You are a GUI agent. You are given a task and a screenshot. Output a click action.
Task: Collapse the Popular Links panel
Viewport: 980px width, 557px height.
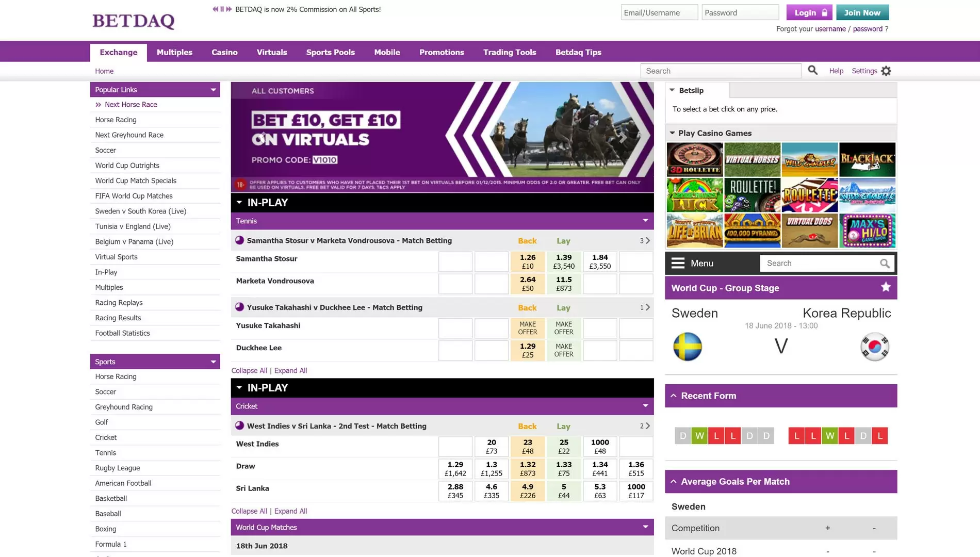[x=213, y=90]
